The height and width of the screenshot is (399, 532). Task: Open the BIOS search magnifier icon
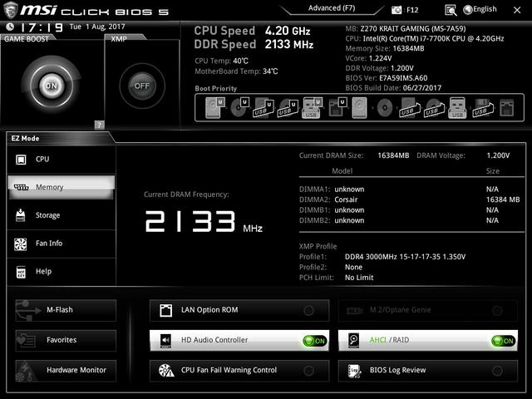point(451,10)
